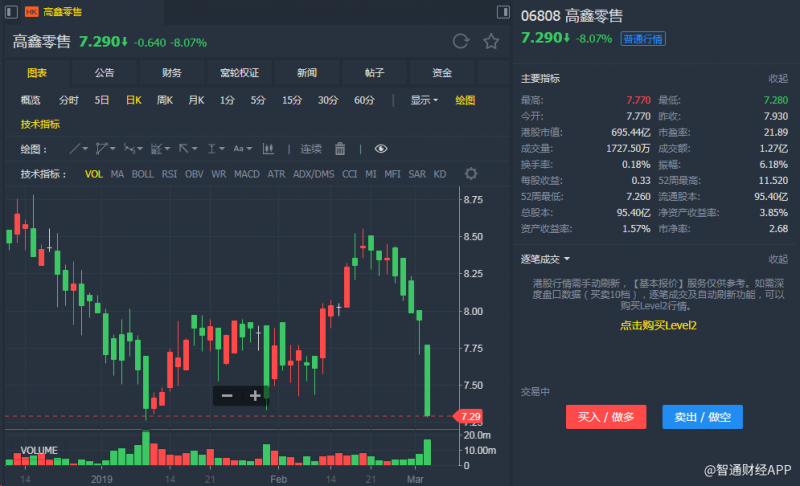This screenshot has width=800, height=486.
Task: Toggle drawings visibility with eye icon
Action: 381,149
